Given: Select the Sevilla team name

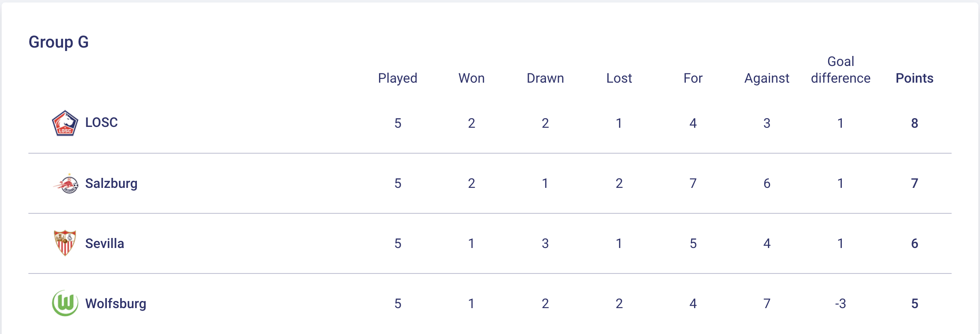Looking at the screenshot, I should point(104,243).
